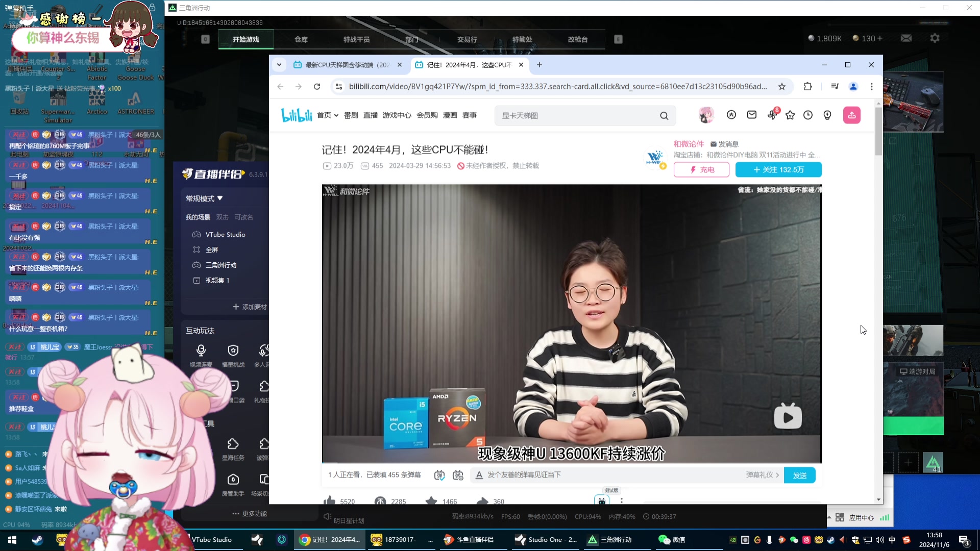Toggle danmaku display on the video player

point(439,475)
